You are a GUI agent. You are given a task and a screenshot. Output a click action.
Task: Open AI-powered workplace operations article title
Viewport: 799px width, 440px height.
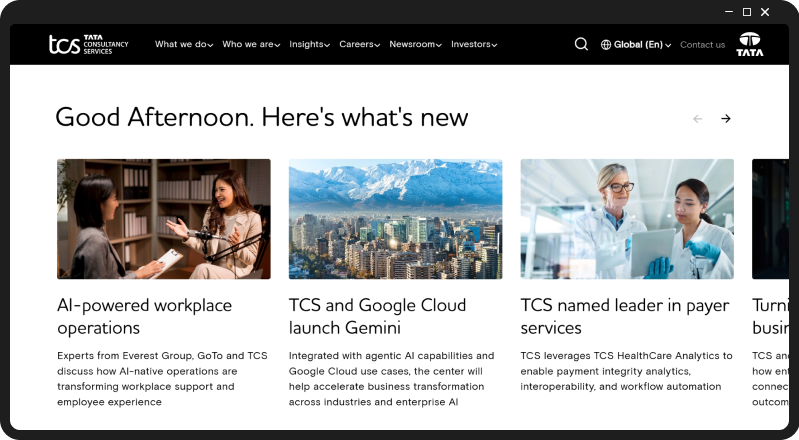tap(144, 316)
